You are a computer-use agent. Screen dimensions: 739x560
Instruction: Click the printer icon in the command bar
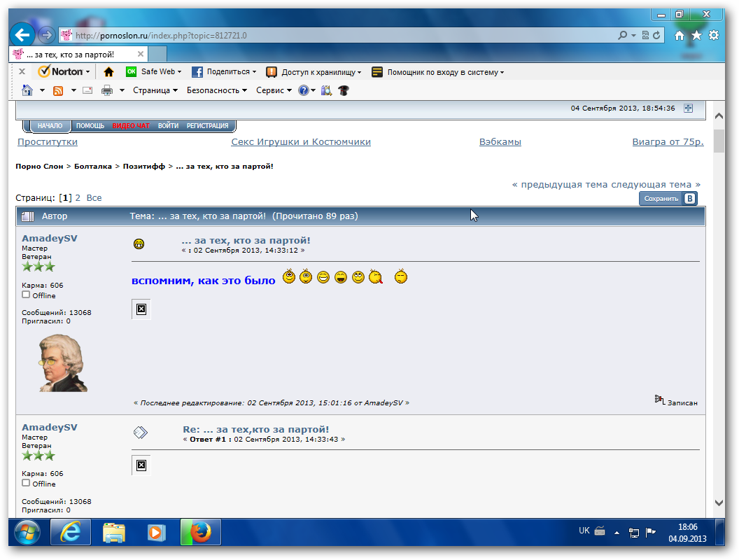click(x=107, y=90)
